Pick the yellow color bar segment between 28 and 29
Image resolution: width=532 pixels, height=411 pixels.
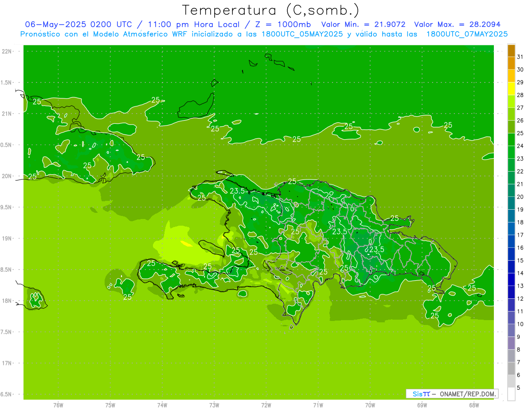(x=511, y=89)
